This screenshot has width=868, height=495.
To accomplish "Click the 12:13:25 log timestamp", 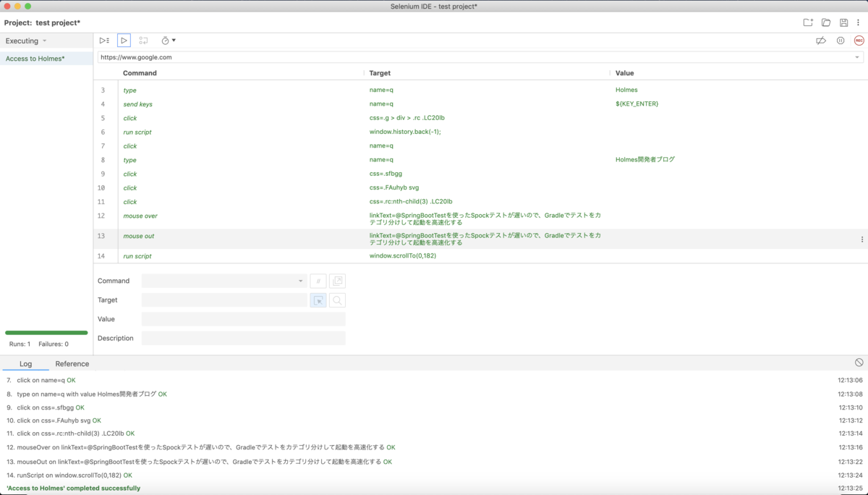I will point(851,488).
